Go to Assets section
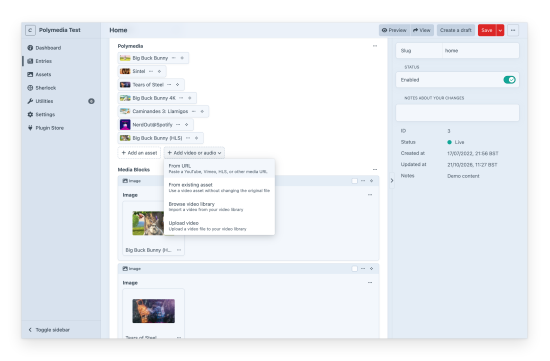 pos(39,74)
